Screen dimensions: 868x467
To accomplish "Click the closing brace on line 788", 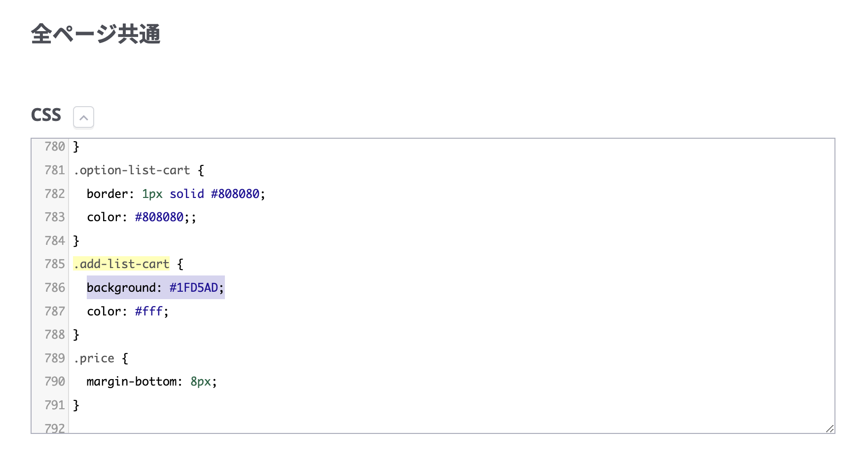I will [x=76, y=335].
